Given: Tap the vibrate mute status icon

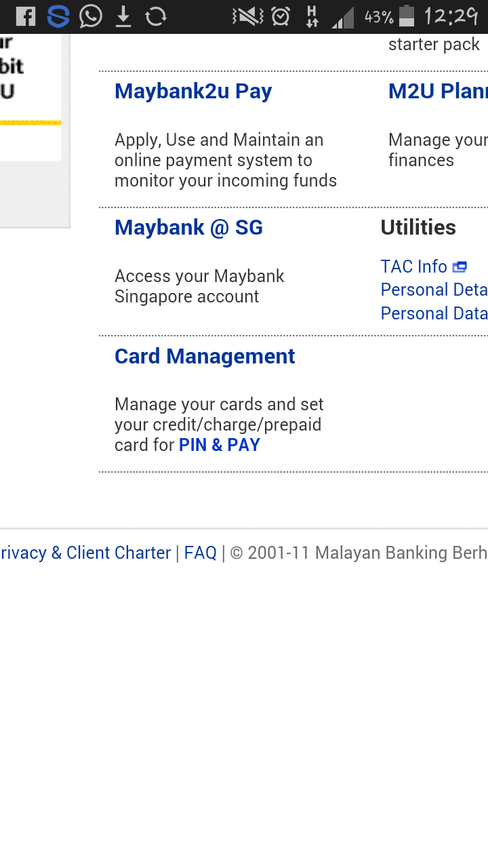Looking at the screenshot, I should (x=247, y=16).
